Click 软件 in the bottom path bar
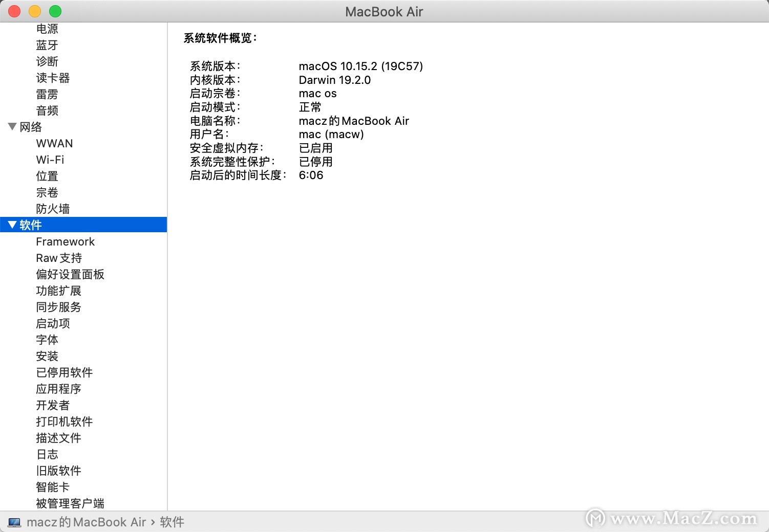Image resolution: width=769 pixels, height=532 pixels. coord(172,522)
